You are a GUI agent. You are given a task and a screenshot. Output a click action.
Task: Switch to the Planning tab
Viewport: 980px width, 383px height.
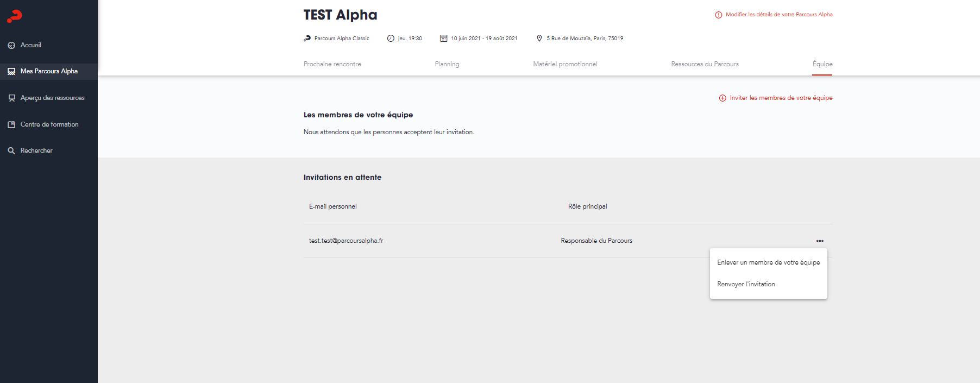[x=447, y=64]
